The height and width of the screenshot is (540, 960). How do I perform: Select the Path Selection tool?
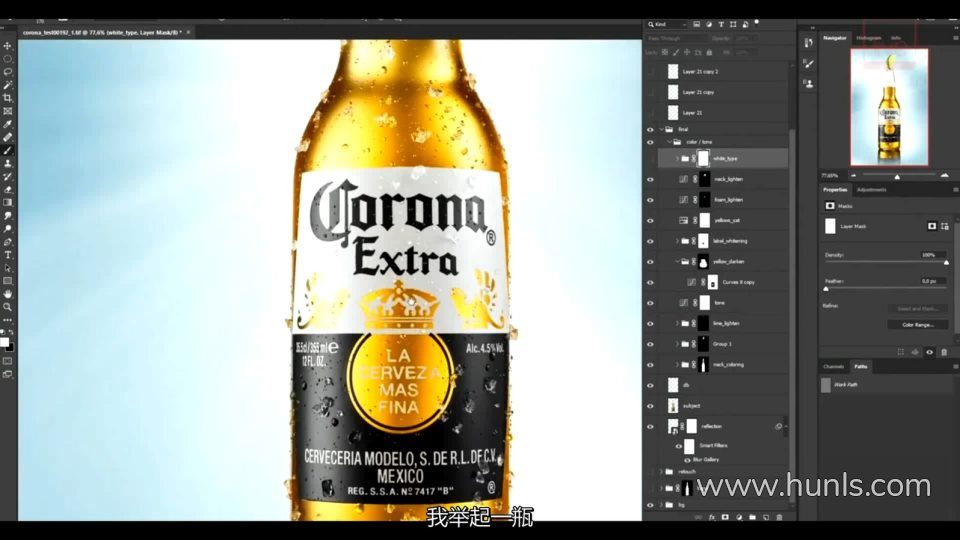[x=7, y=268]
